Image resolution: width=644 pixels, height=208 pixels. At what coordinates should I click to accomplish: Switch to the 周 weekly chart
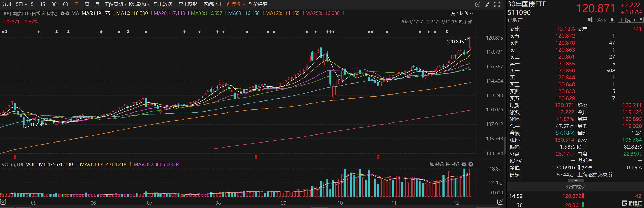[87, 4]
